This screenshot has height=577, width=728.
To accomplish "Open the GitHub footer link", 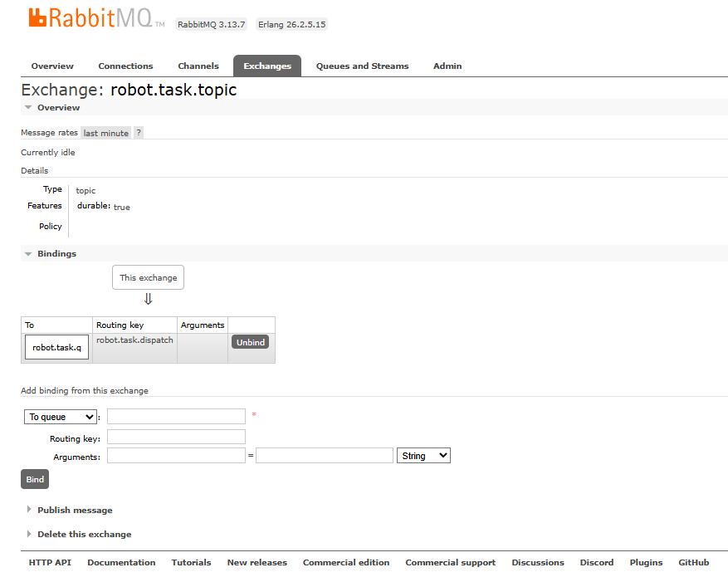I will point(694,563).
